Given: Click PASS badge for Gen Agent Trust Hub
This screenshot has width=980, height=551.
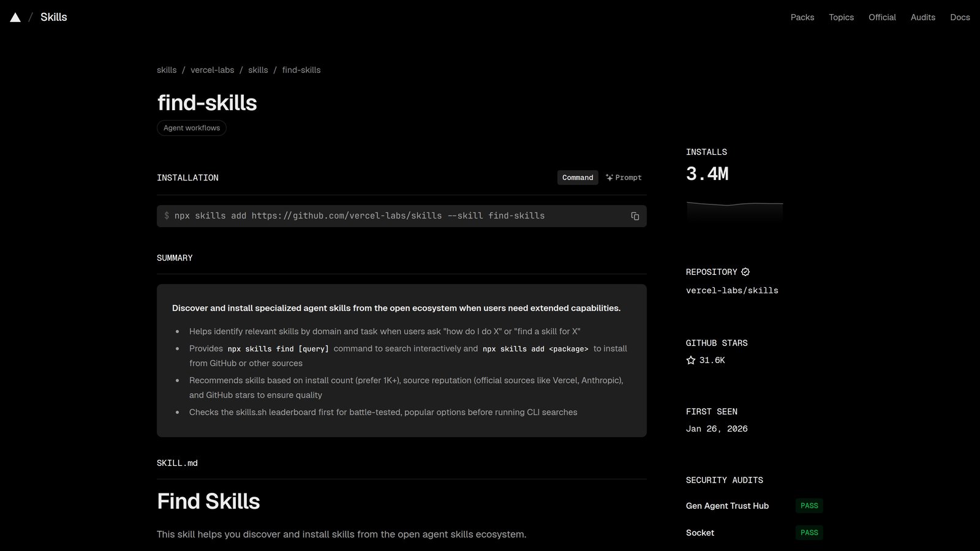Looking at the screenshot, I should pyautogui.click(x=809, y=506).
